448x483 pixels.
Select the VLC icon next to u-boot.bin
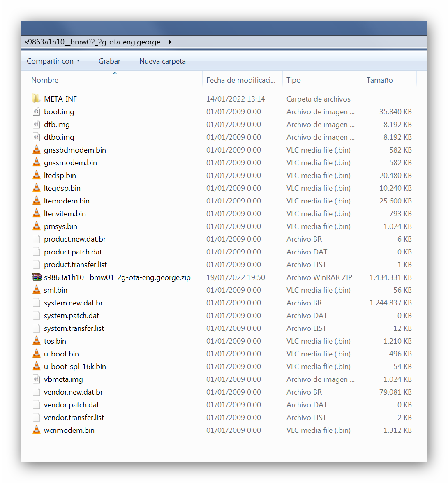(36, 354)
